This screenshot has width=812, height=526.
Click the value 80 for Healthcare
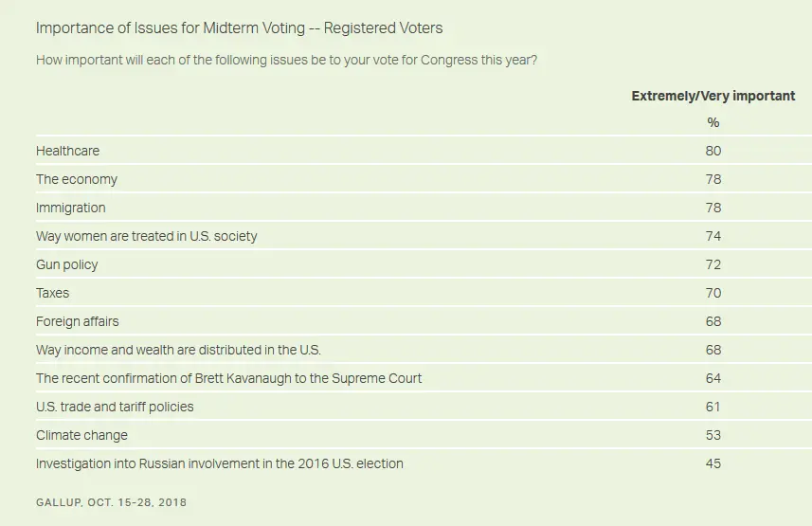pos(713,151)
